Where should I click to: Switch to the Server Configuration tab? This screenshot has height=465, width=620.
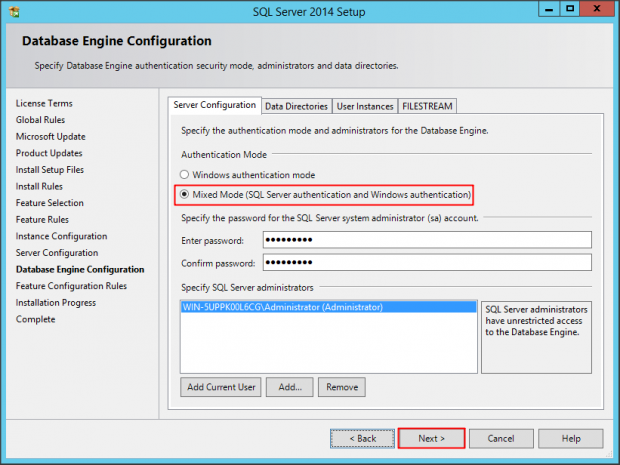point(214,105)
